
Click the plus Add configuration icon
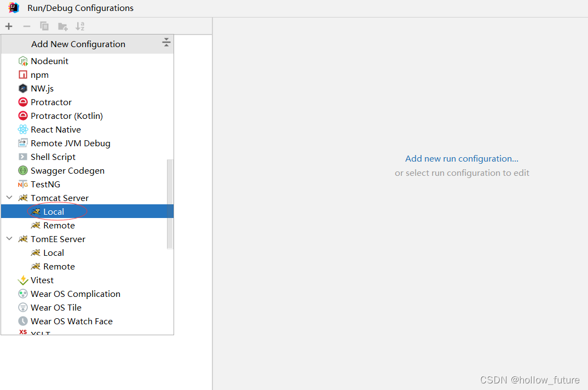(9, 26)
